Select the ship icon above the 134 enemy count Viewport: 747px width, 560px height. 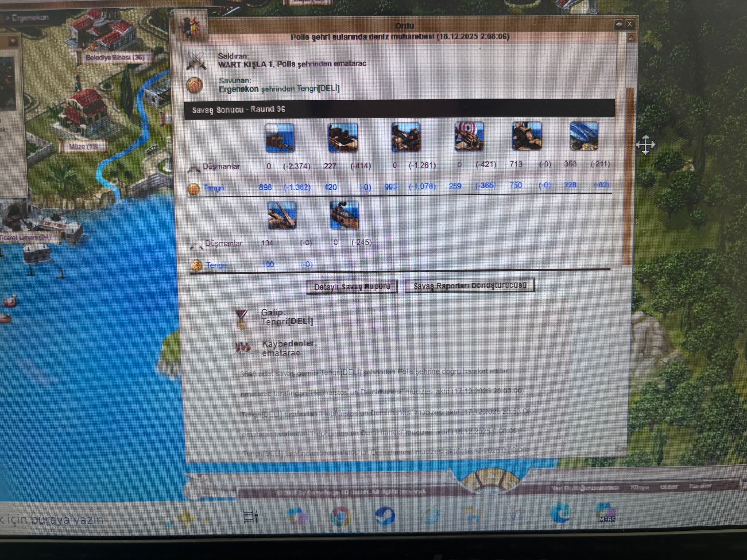(x=282, y=215)
